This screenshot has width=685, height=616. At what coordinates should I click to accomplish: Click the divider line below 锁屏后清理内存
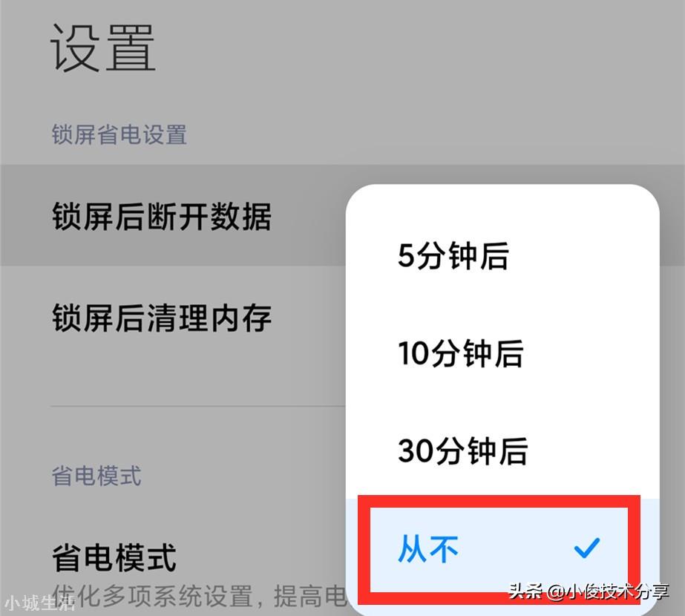pyautogui.click(x=198, y=407)
